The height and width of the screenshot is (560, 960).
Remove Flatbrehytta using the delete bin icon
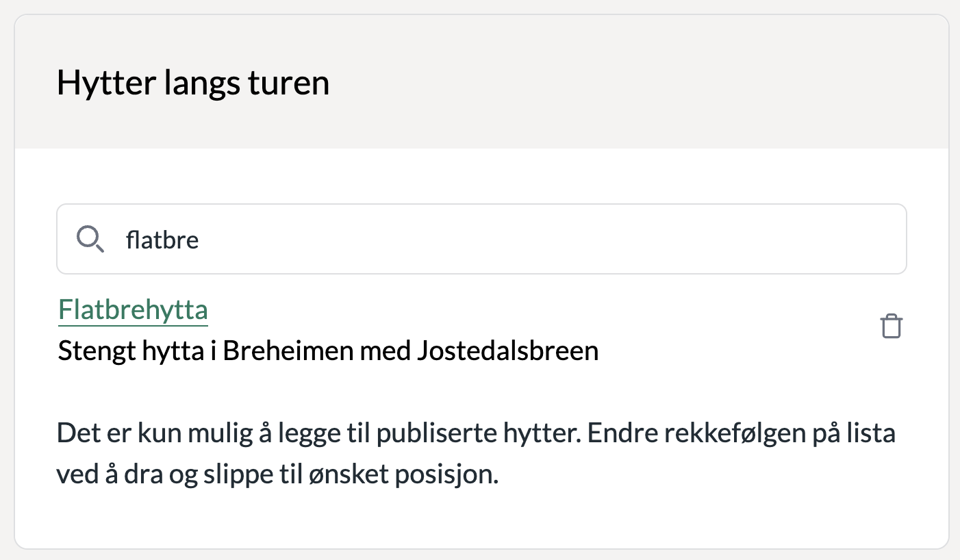tap(891, 326)
